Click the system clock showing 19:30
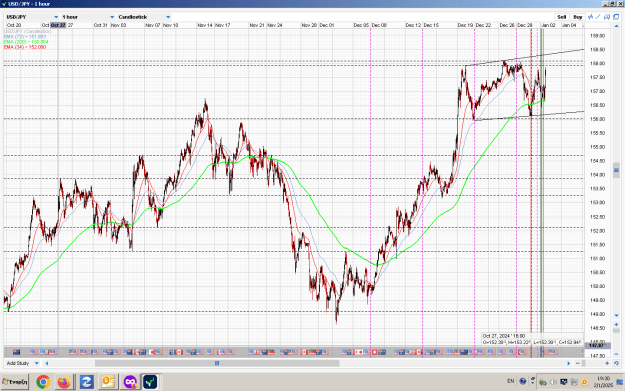The image size is (625, 391). coord(603,382)
